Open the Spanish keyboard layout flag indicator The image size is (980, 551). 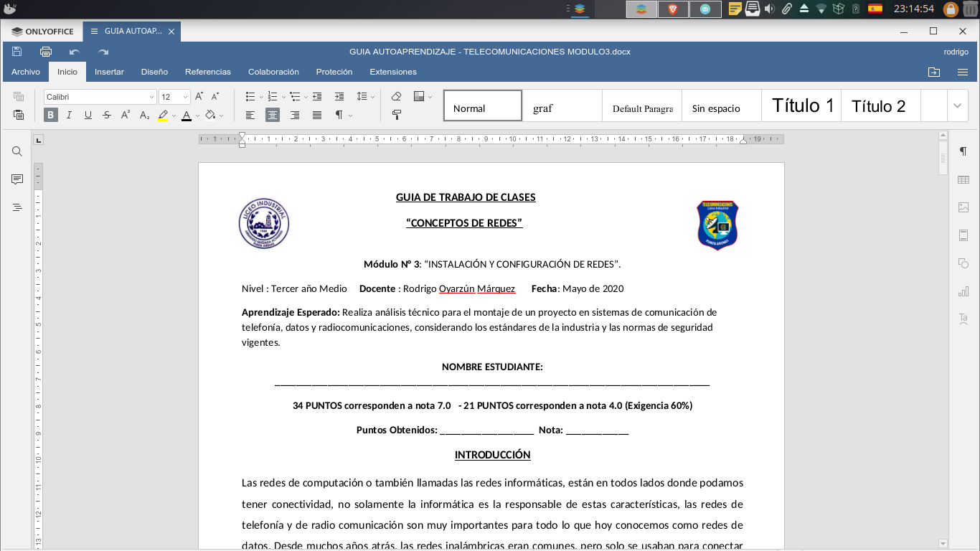pos(875,9)
